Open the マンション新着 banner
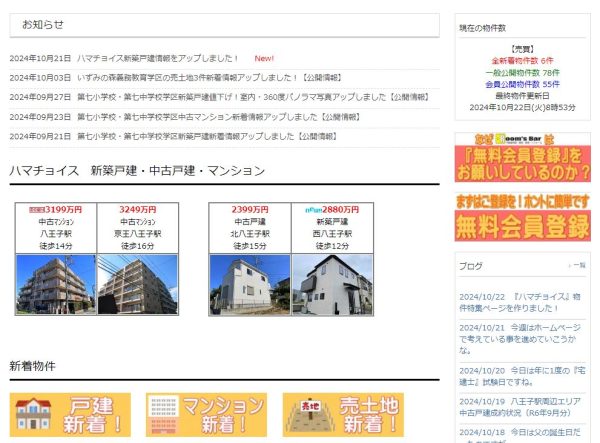This screenshot has width=600, height=443. click(x=206, y=415)
